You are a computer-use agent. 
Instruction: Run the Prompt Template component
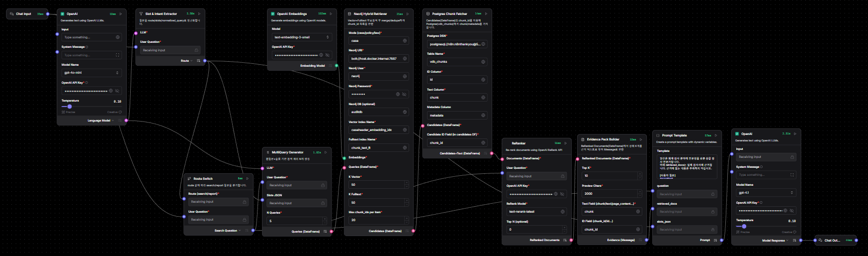[716, 135]
